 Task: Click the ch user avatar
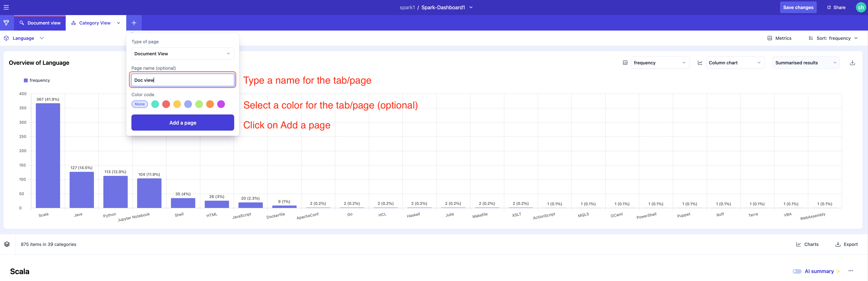861,7
